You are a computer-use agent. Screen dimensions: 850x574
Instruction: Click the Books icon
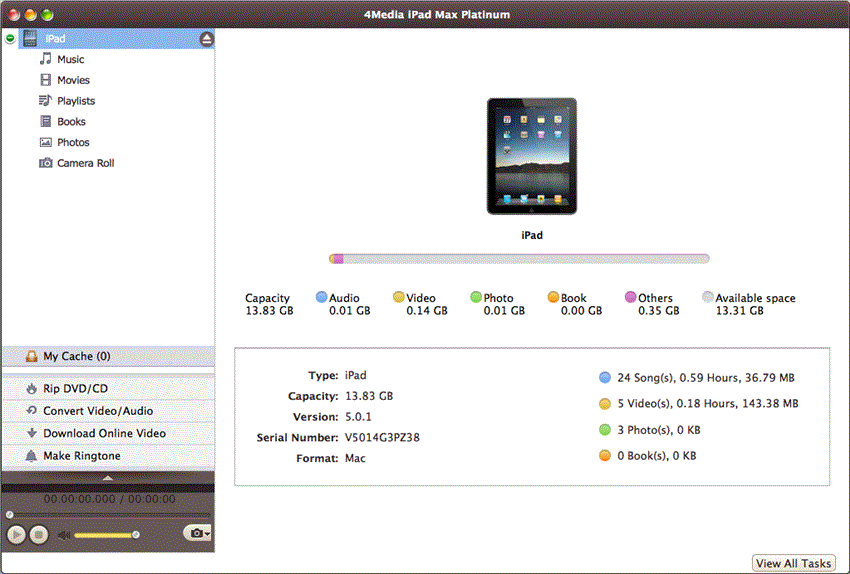click(x=46, y=121)
